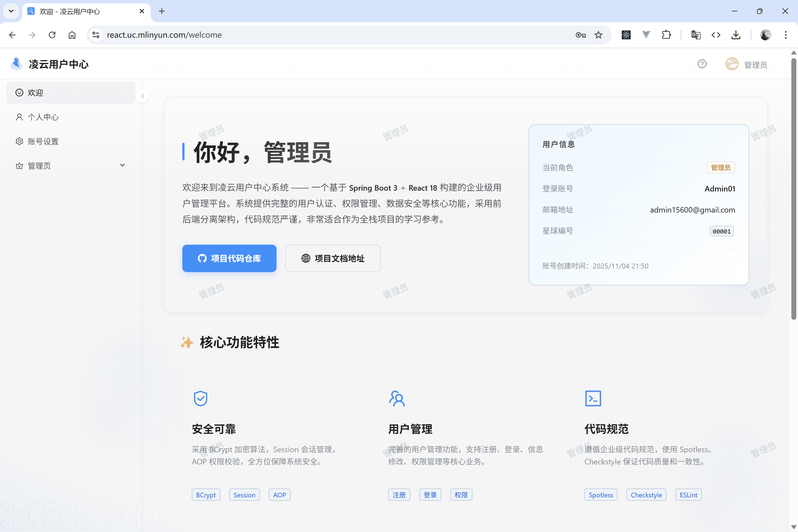
Task: Open the help question mark icon
Action: [x=702, y=64]
